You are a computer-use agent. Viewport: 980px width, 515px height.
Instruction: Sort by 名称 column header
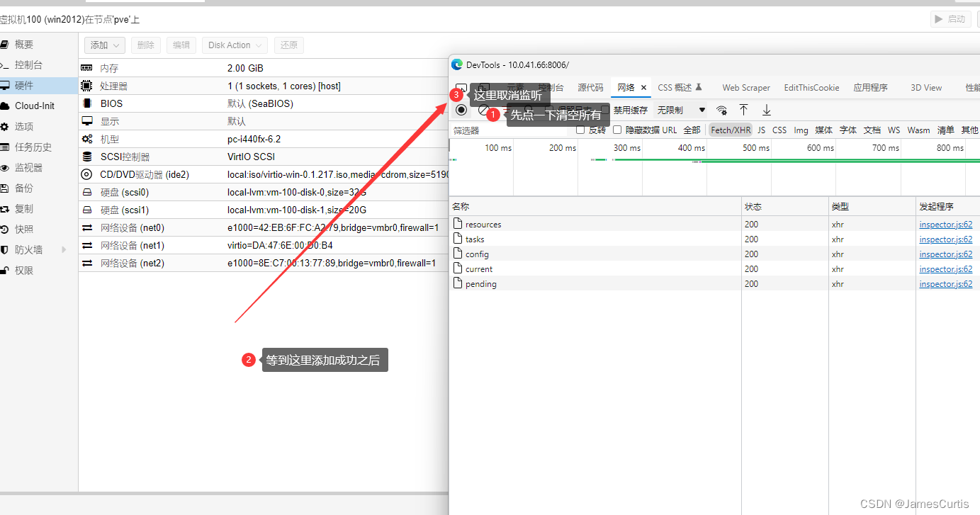595,207
